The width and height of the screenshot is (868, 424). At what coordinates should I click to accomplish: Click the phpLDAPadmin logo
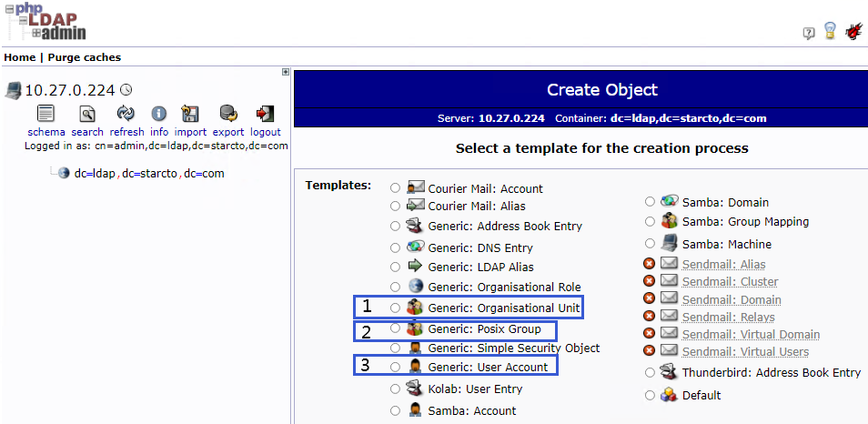tap(45, 21)
